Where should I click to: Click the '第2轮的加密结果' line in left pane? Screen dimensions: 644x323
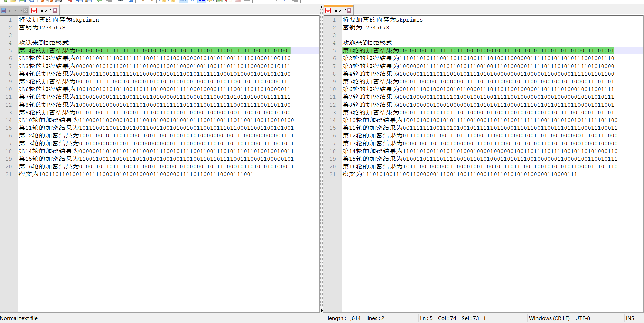(155, 58)
